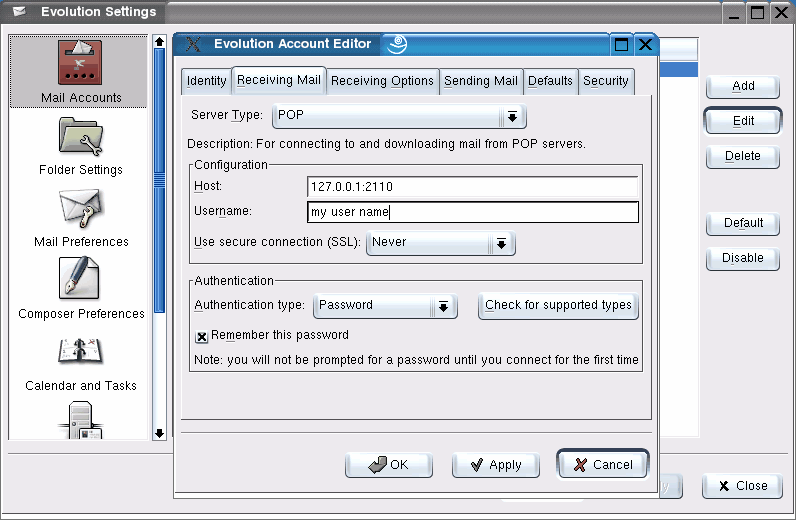Minimize the Evolution Settings window

click(x=734, y=13)
